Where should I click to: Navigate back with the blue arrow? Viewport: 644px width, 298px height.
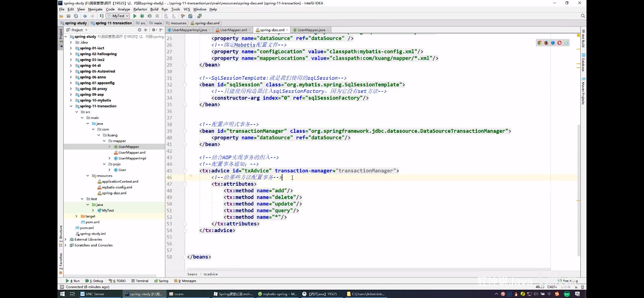click(85, 16)
